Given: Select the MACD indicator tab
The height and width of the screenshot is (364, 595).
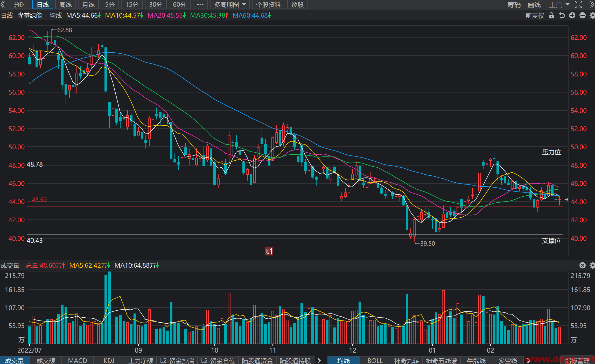Looking at the screenshot, I should [x=78, y=360].
